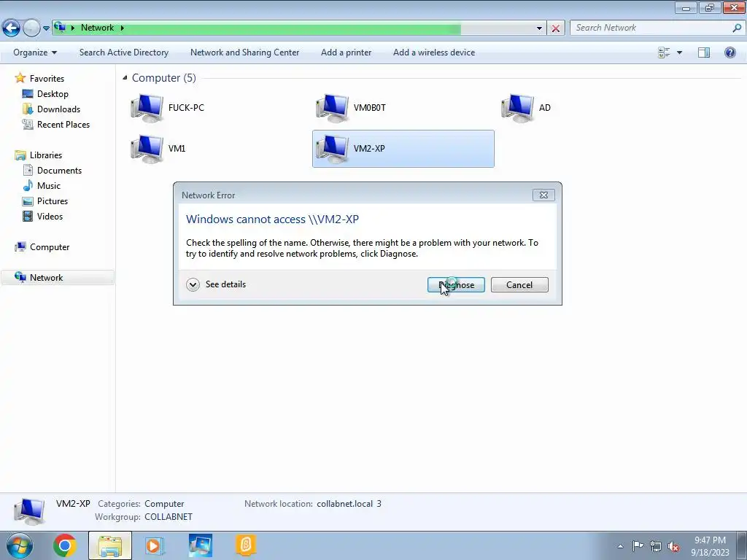747x560 pixels.
Task: Click the Cancel button
Action: pos(519,285)
